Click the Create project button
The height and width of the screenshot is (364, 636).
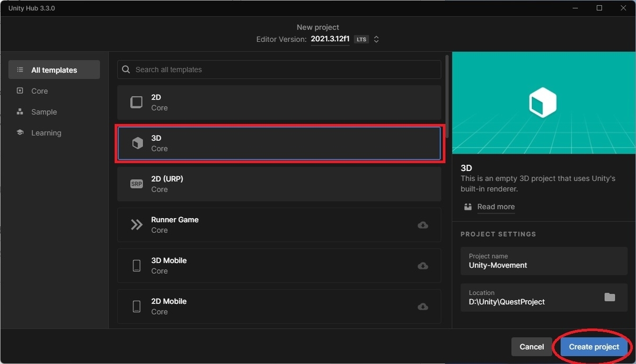(594, 347)
